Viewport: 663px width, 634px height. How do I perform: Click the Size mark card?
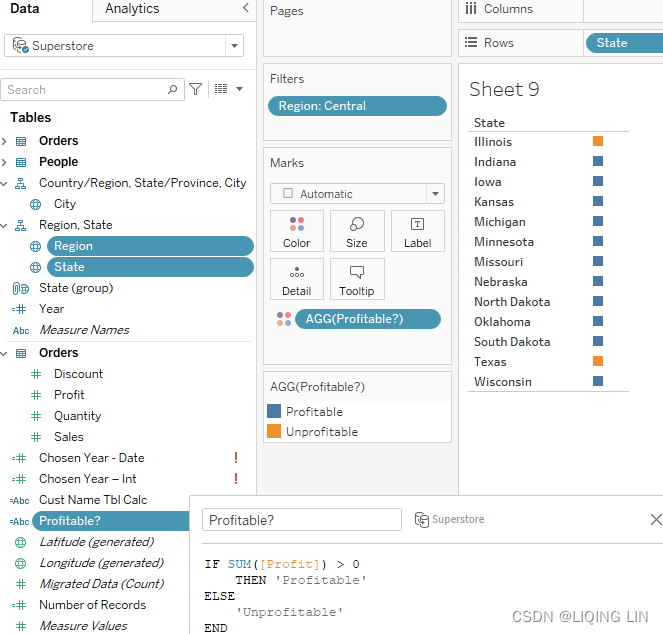click(357, 231)
